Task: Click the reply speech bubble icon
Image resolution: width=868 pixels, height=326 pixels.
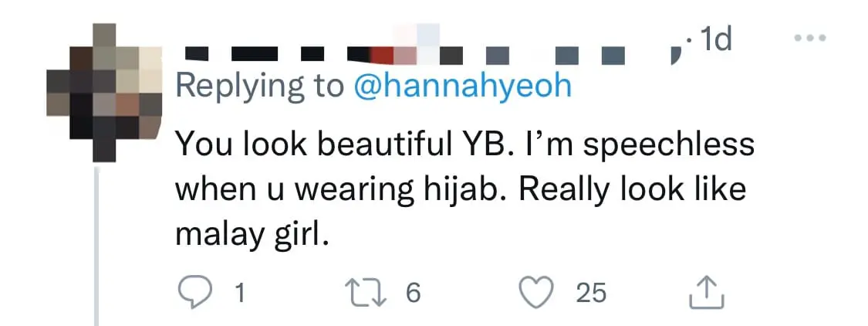Action: point(191,292)
